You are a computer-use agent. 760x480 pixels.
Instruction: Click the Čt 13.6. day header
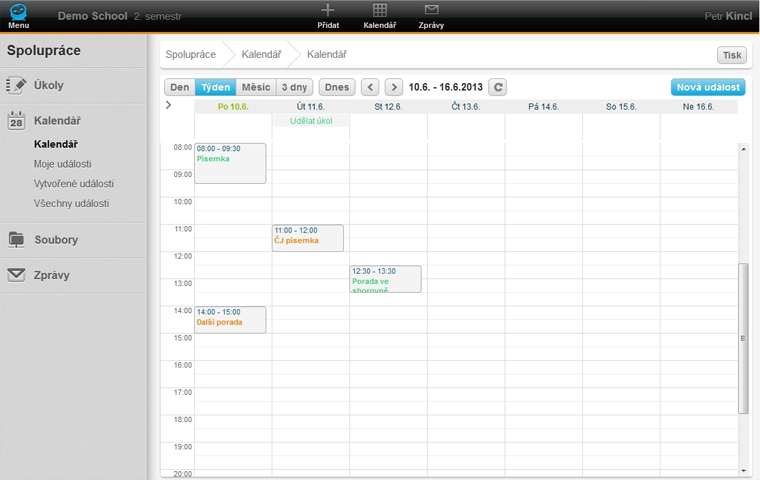[x=466, y=107]
